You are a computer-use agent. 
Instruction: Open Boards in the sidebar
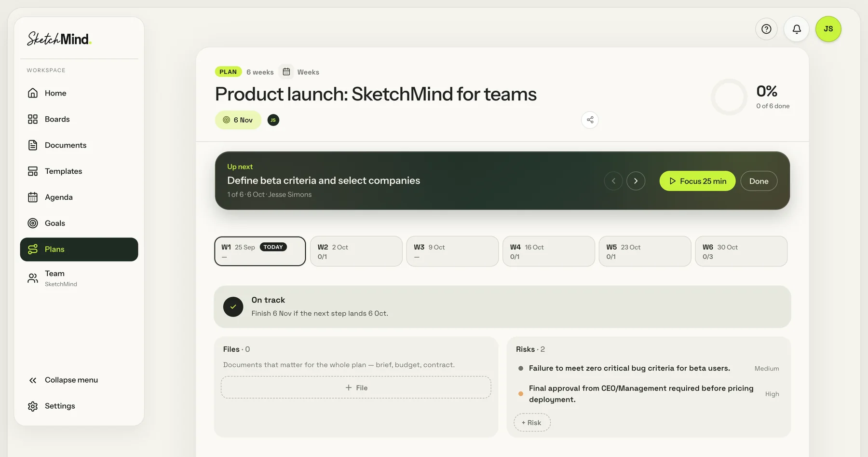click(79, 119)
